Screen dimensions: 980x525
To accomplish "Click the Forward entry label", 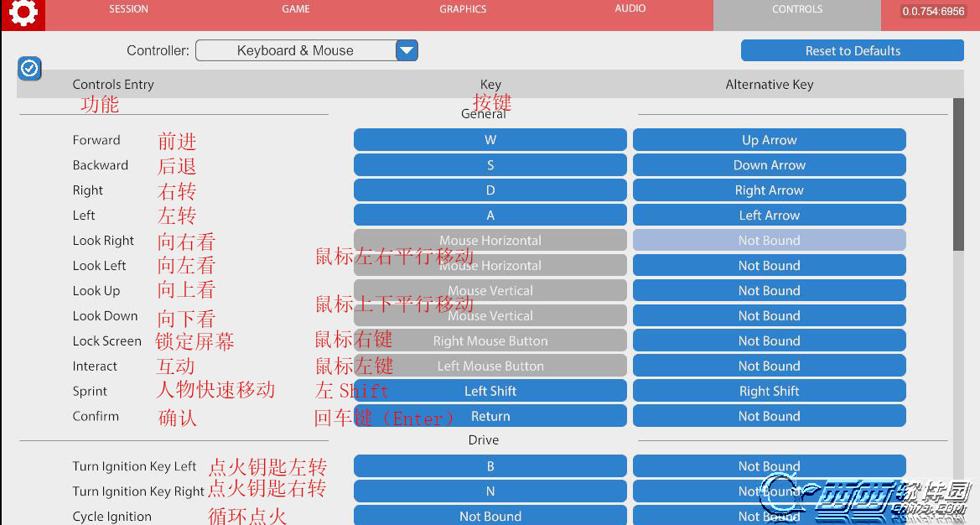I will pyautogui.click(x=96, y=140).
